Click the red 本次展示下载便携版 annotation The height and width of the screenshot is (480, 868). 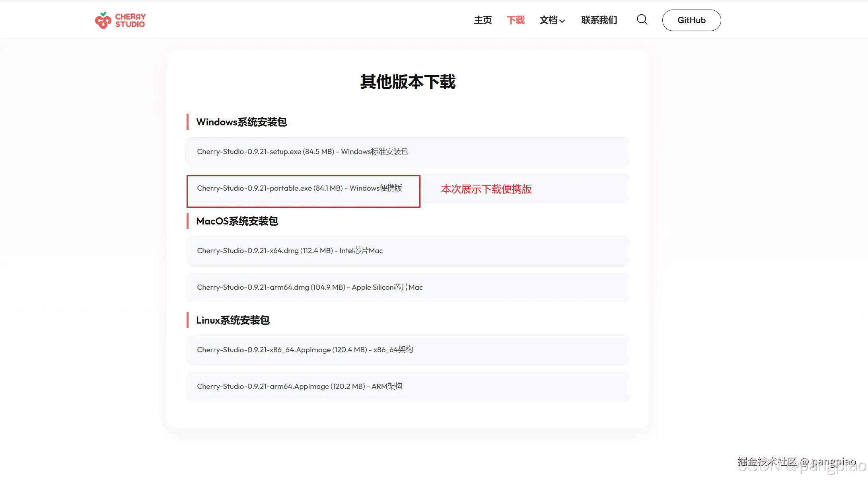pyautogui.click(x=486, y=189)
